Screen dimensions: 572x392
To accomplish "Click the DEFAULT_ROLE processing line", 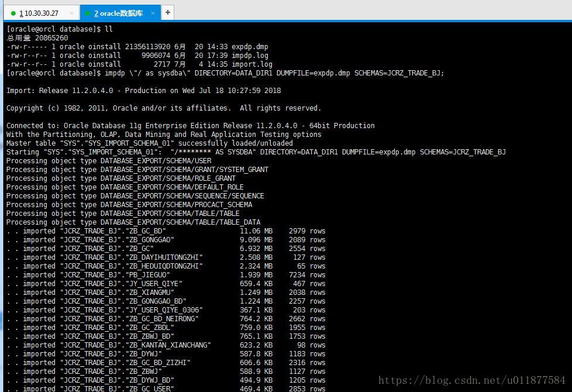I will click(125, 187).
